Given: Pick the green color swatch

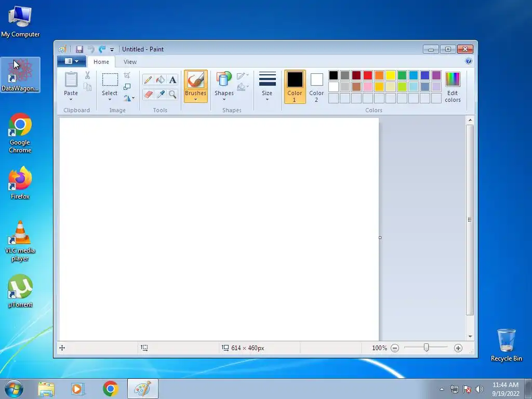Looking at the screenshot, I should (x=402, y=75).
